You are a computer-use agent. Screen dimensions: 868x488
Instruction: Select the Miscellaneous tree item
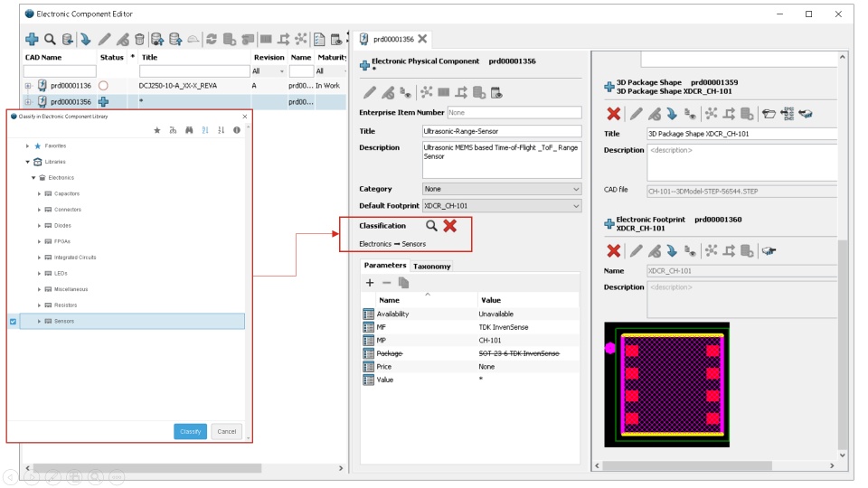pyautogui.click(x=71, y=289)
